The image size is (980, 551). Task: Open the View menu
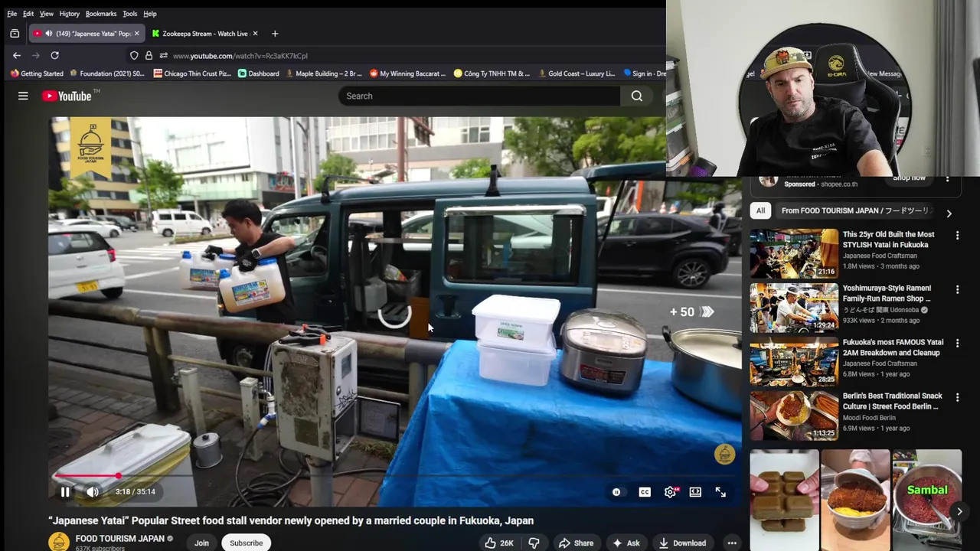click(x=47, y=14)
